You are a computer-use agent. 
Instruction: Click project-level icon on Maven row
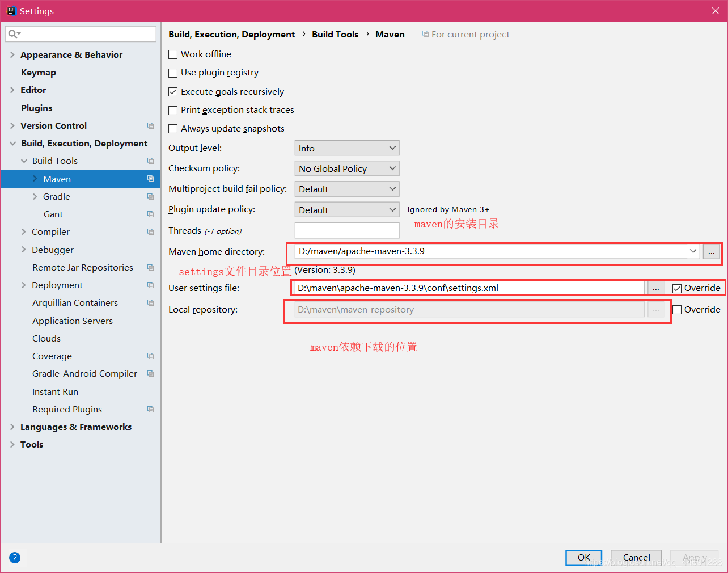tap(150, 179)
